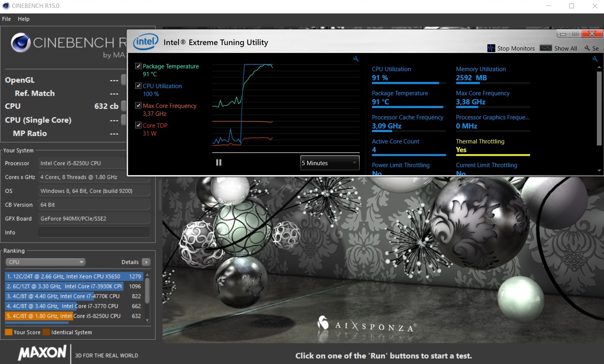604x364 pixels.
Task: Click Memory Utilization 2592 MB tile
Action: (493, 74)
